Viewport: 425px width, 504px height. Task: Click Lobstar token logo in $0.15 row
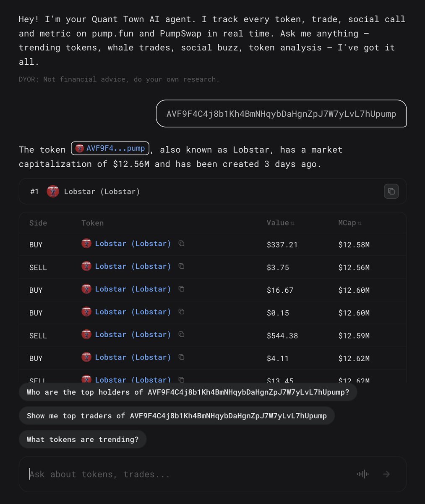tap(86, 312)
